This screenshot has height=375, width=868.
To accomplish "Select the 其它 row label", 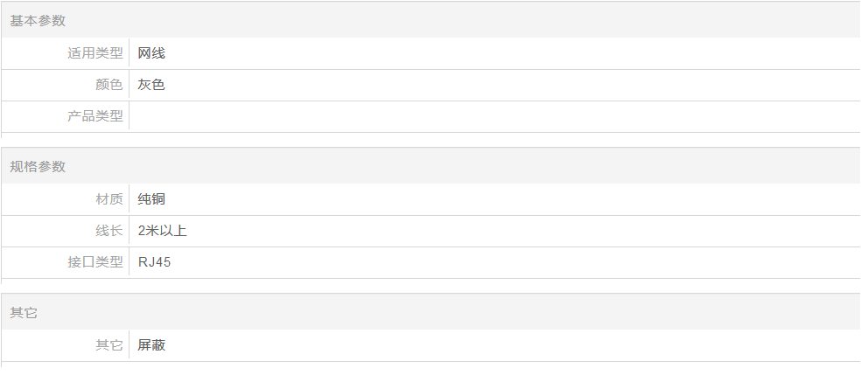I will [108, 345].
